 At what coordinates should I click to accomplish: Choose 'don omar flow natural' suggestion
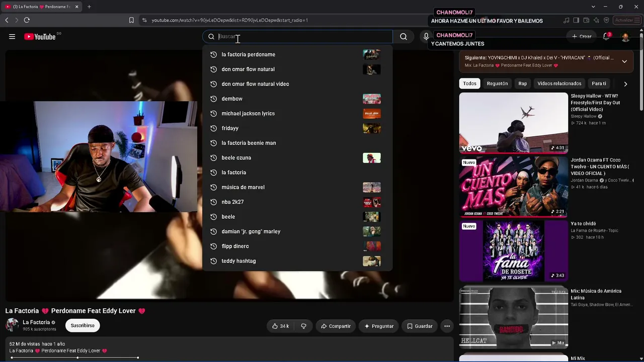coord(297,69)
